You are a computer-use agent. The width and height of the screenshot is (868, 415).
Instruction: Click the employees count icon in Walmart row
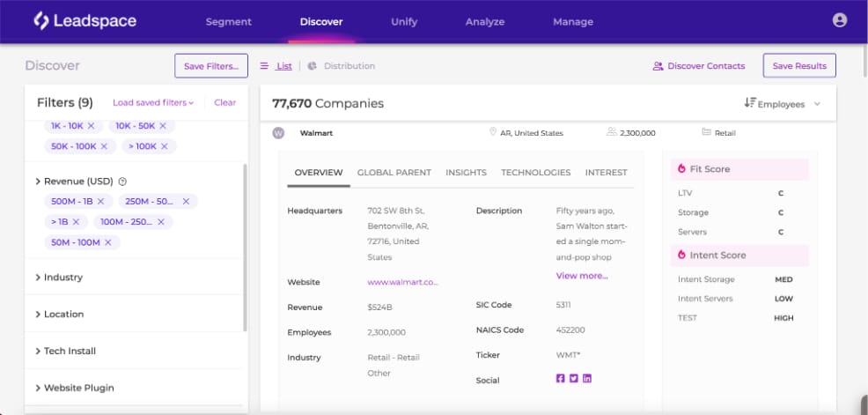[x=612, y=132]
